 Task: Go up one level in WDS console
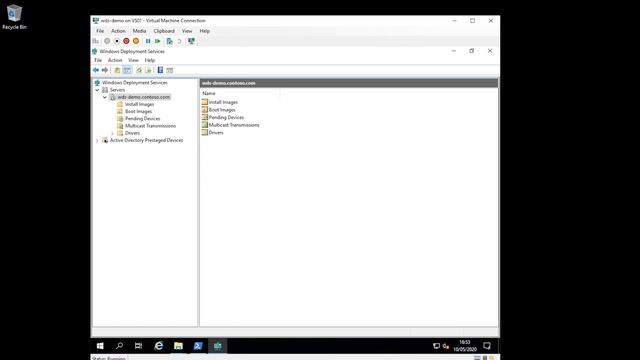(x=117, y=70)
